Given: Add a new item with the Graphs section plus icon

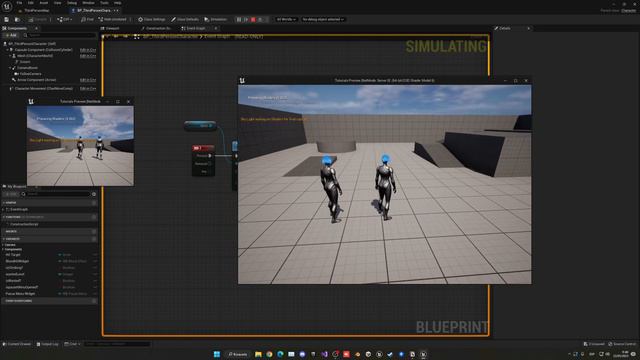Looking at the screenshot, I should pyautogui.click(x=94, y=203).
